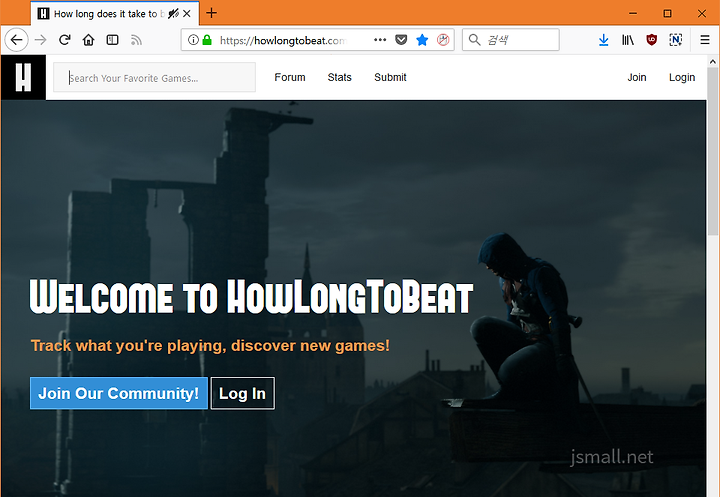The width and height of the screenshot is (720, 497).
Task: Open the Submit menu item
Action: 390,77
